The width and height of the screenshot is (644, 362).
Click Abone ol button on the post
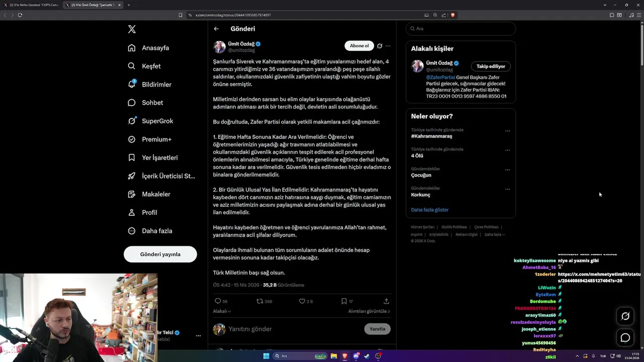tap(359, 46)
